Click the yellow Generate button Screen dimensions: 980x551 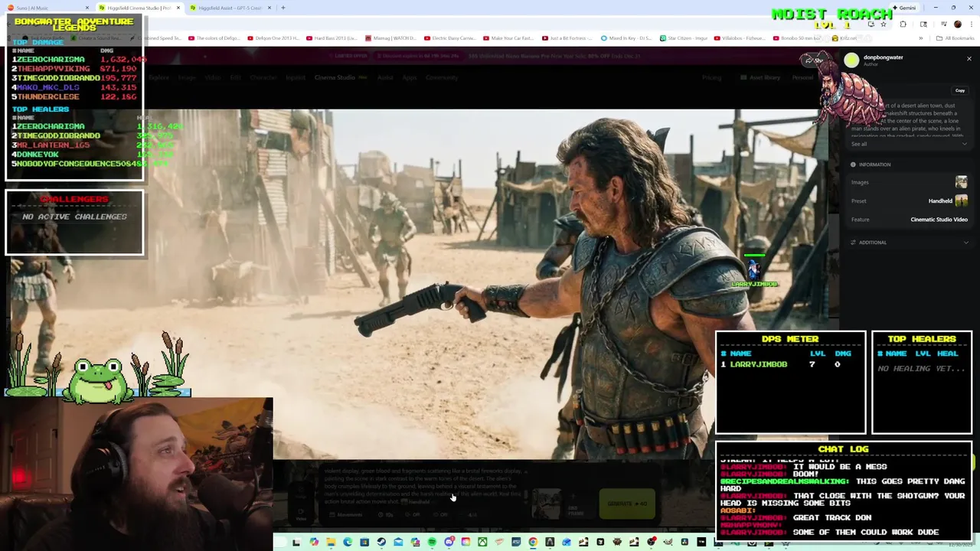tap(627, 504)
